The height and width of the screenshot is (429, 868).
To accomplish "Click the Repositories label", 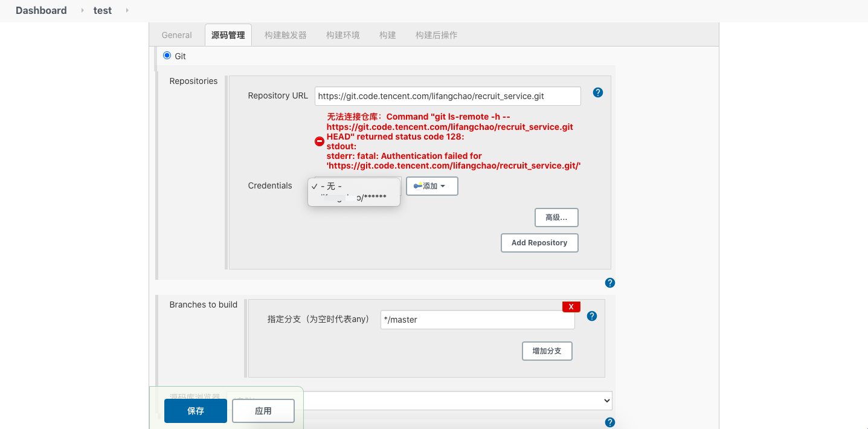I will 193,81.
